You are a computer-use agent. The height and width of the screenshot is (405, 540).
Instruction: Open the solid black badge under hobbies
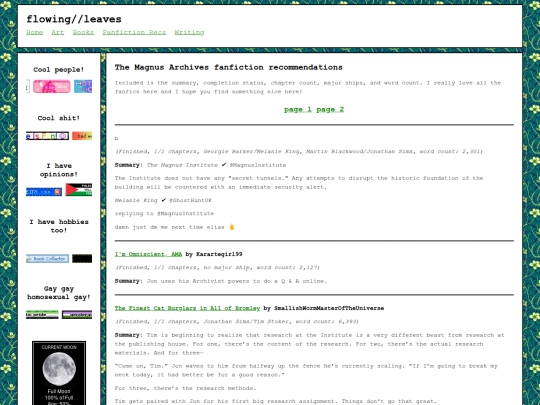[x=82, y=259]
